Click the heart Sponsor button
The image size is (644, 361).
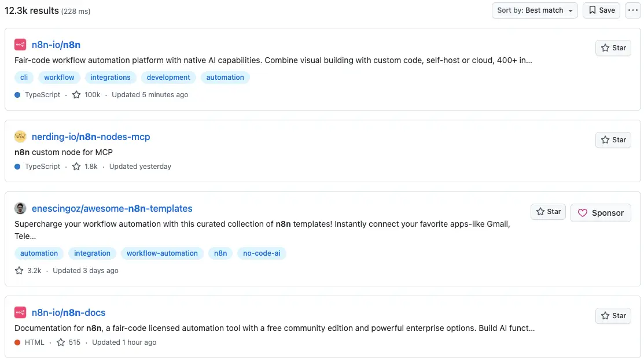[x=601, y=213]
